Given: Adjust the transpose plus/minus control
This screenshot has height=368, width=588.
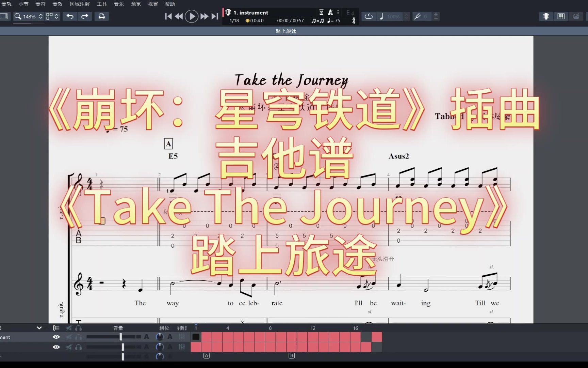Looking at the screenshot, I should [436, 16].
